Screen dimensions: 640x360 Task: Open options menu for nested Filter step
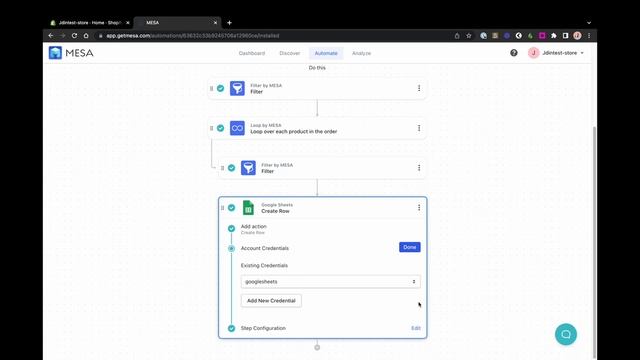tap(419, 168)
